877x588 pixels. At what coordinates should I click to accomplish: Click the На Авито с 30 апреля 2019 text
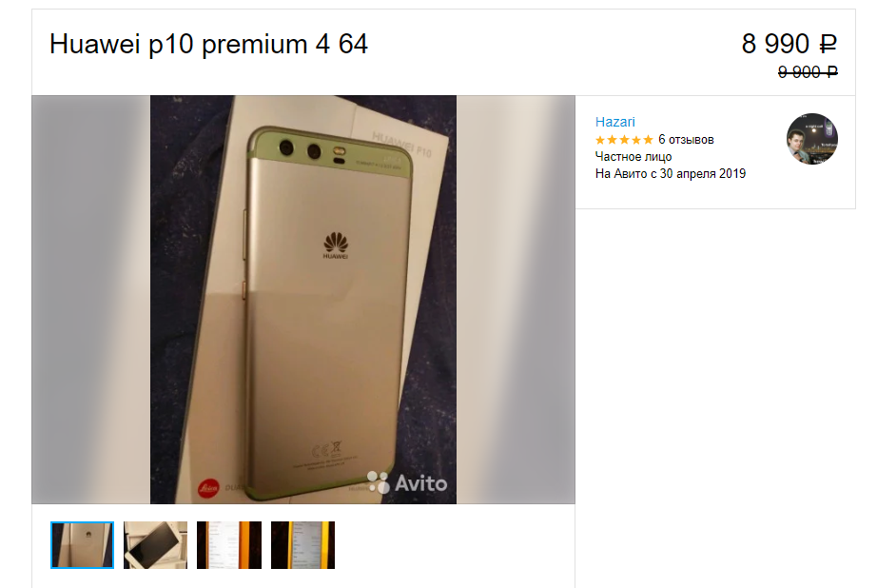point(670,174)
